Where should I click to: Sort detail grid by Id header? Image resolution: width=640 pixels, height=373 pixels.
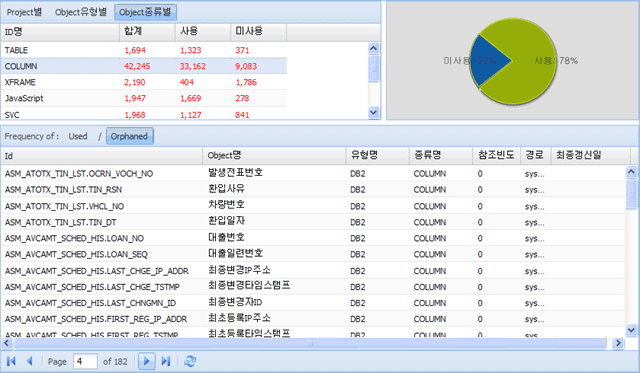[x=102, y=155]
